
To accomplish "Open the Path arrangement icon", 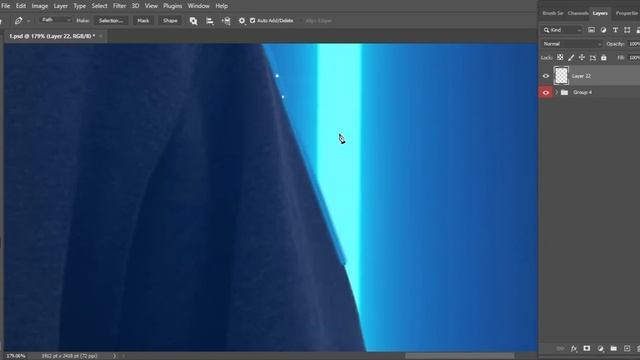I will [226, 21].
